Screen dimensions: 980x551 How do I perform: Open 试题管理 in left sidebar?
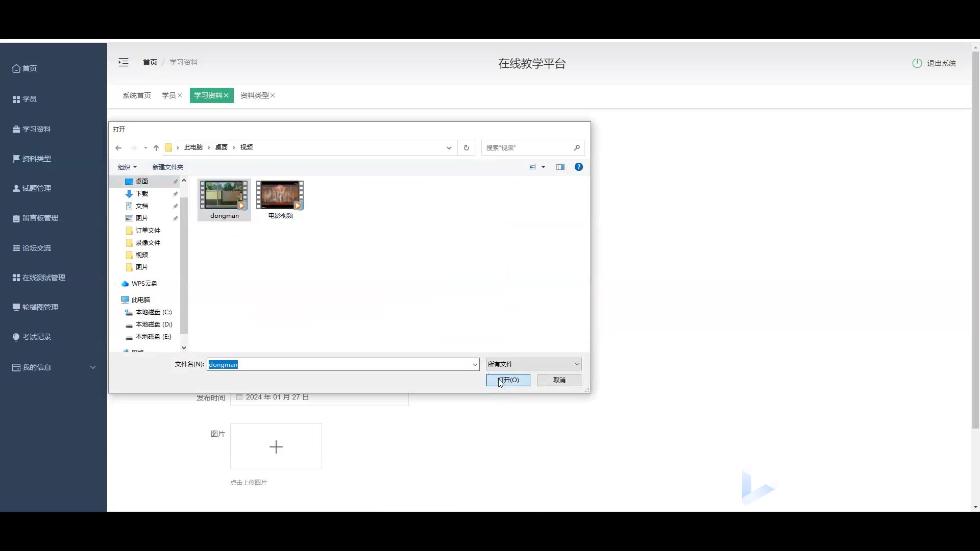(32, 188)
